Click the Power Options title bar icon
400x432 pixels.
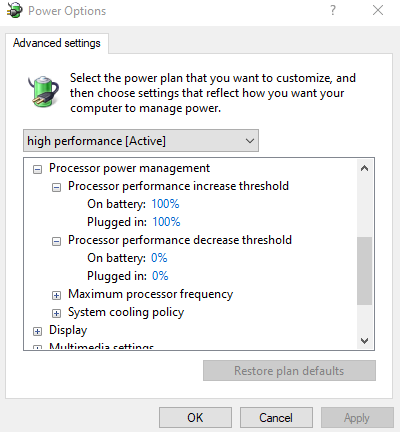(14, 10)
